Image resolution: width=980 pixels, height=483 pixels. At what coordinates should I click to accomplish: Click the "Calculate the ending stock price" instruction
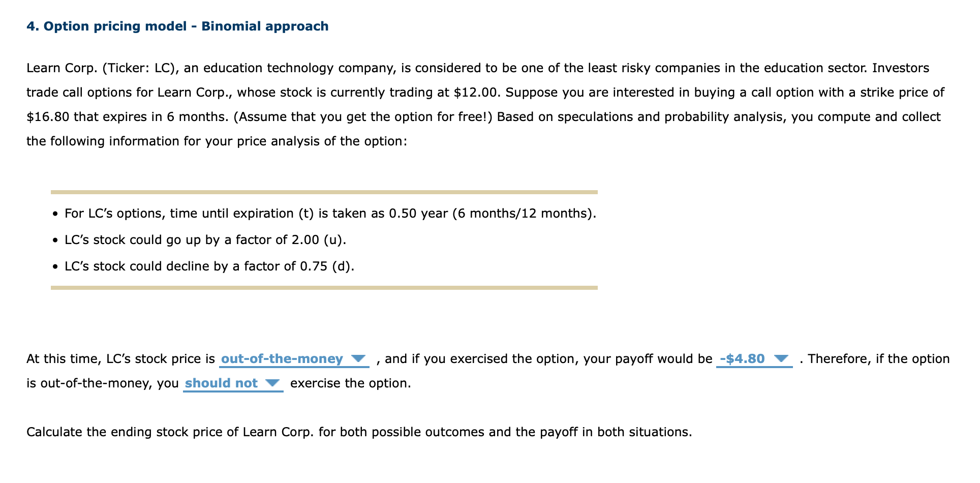(359, 432)
